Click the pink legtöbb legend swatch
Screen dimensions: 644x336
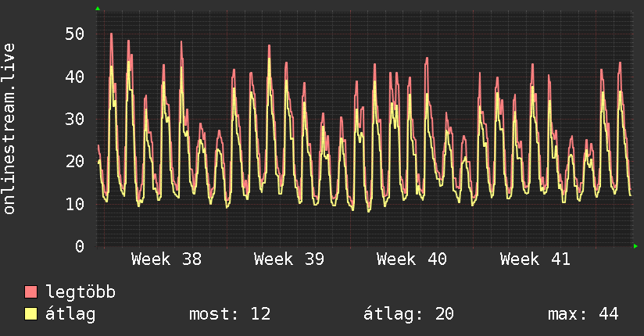(30, 291)
